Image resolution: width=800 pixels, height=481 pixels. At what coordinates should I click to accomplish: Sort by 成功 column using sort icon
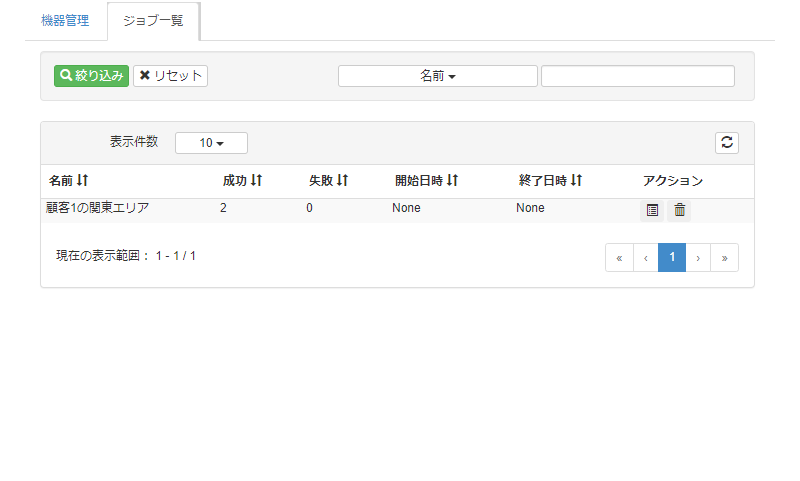(x=256, y=181)
